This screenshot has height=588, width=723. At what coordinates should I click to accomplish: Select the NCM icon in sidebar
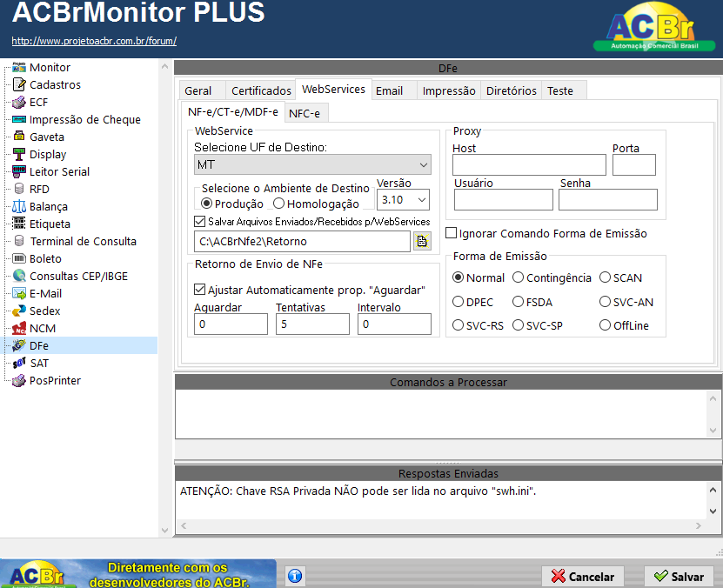pos(19,329)
